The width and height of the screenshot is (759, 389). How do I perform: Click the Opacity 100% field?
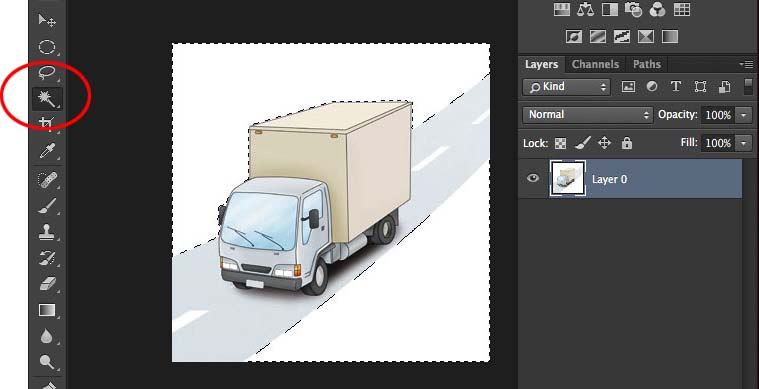pyautogui.click(x=718, y=115)
